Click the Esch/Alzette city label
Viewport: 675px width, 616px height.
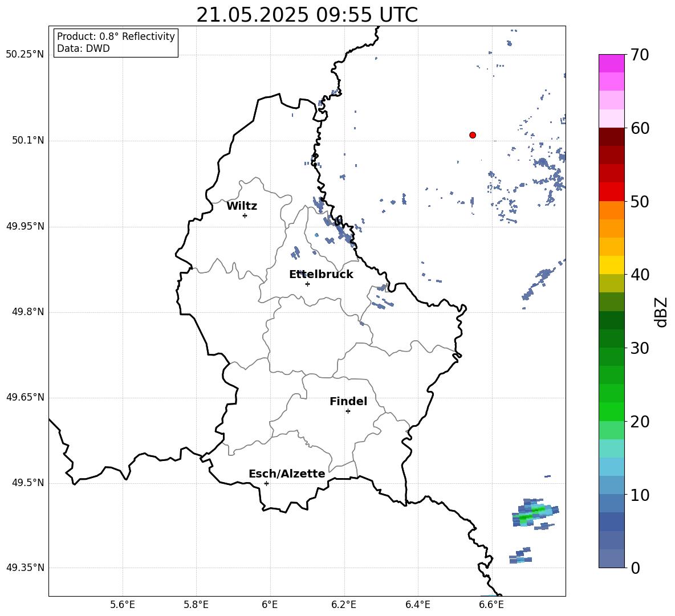[x=287, y=474]
